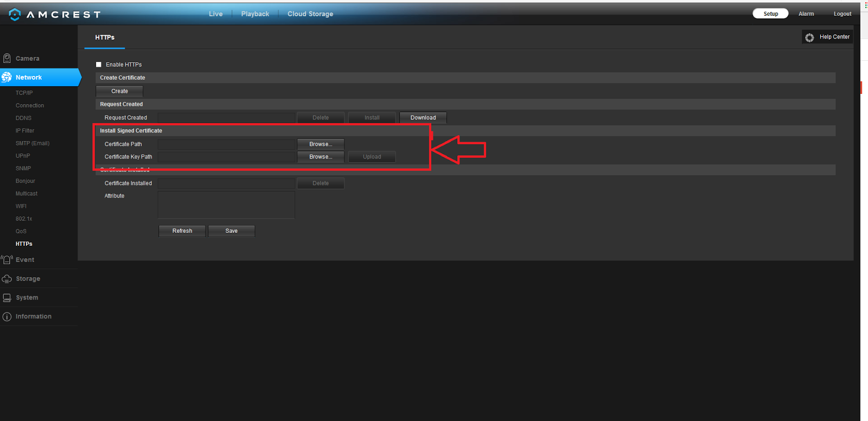Click the Storage cloud icon
868x421 pixels.
pos(7,279)
